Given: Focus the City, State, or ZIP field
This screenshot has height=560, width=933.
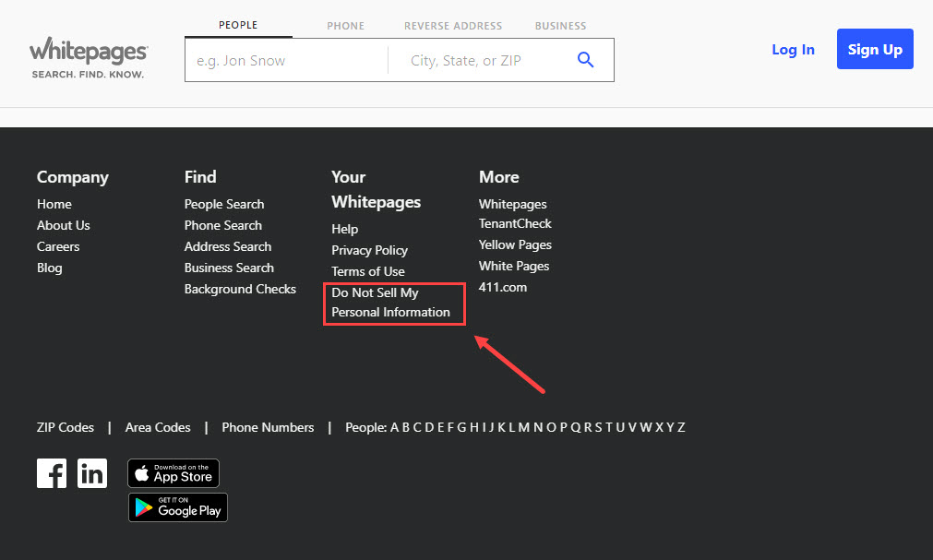Looking at the screenshot, I should (476, 60).
